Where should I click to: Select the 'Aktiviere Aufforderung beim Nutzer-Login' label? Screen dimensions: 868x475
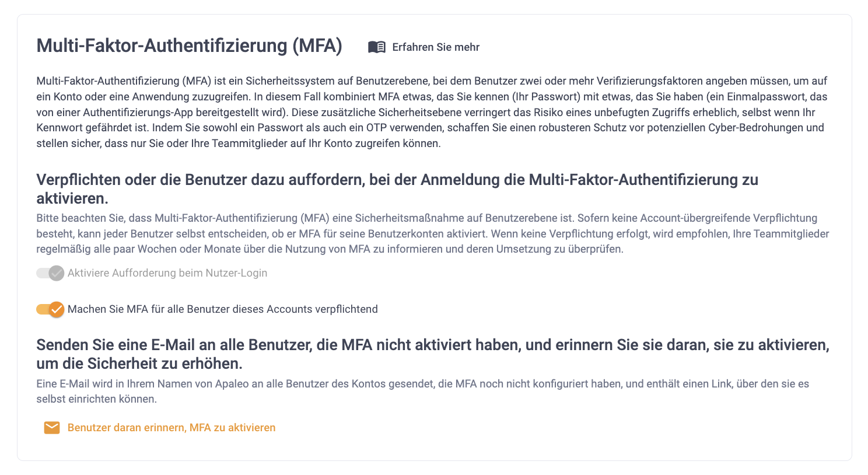(167, 273)
